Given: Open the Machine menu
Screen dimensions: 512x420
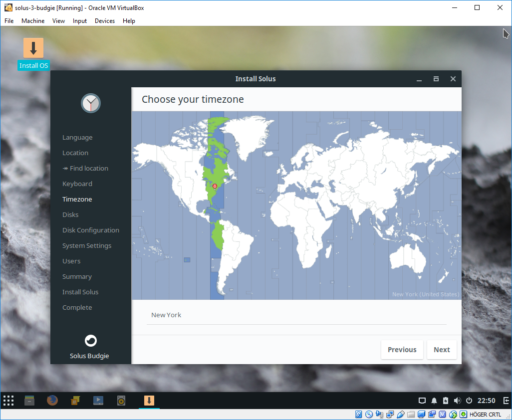Looking at the screenshot, I should pos(33,21).
